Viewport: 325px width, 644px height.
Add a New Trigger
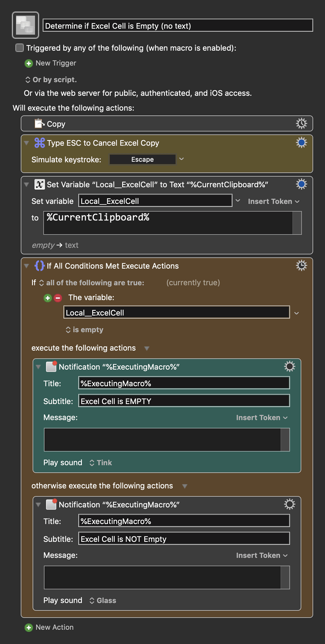coord(55,63)
